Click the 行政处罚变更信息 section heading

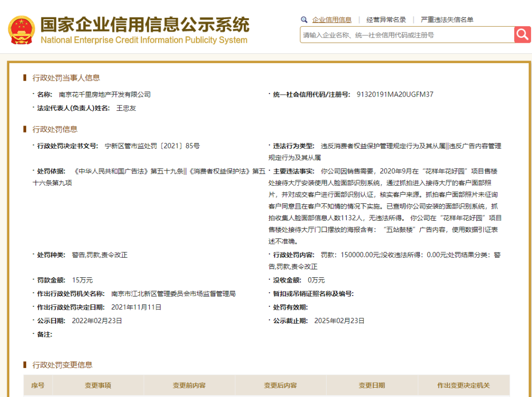(x=62, y=365)
